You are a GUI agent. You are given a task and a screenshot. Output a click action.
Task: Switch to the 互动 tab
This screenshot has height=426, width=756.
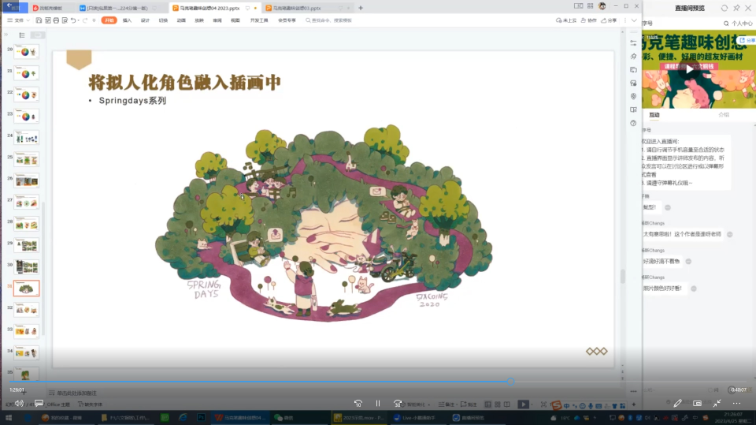coord(654,115)
